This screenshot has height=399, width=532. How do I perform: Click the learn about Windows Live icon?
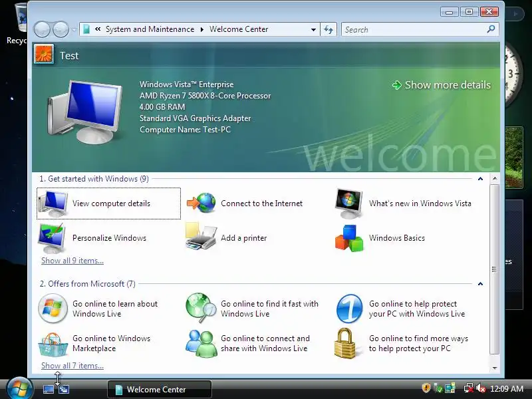pos(53,309)
